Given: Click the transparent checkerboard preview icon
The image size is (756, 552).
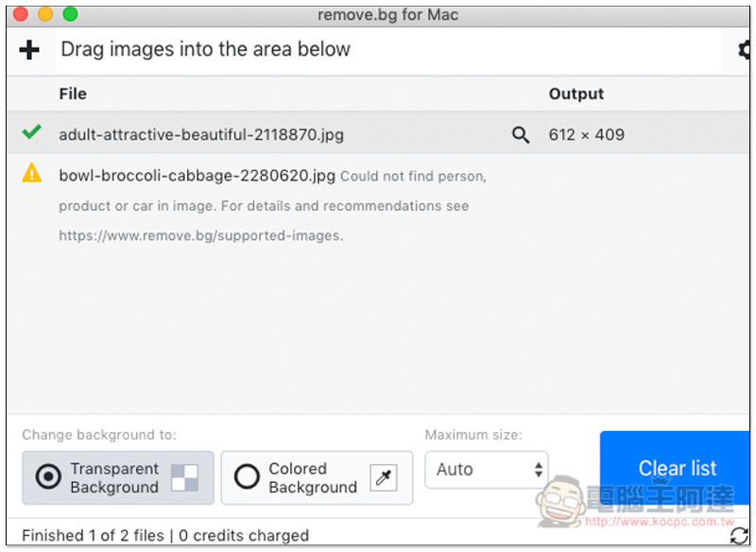Looking at the screenshot, I should pyautogui.click(x=184, y=478).
